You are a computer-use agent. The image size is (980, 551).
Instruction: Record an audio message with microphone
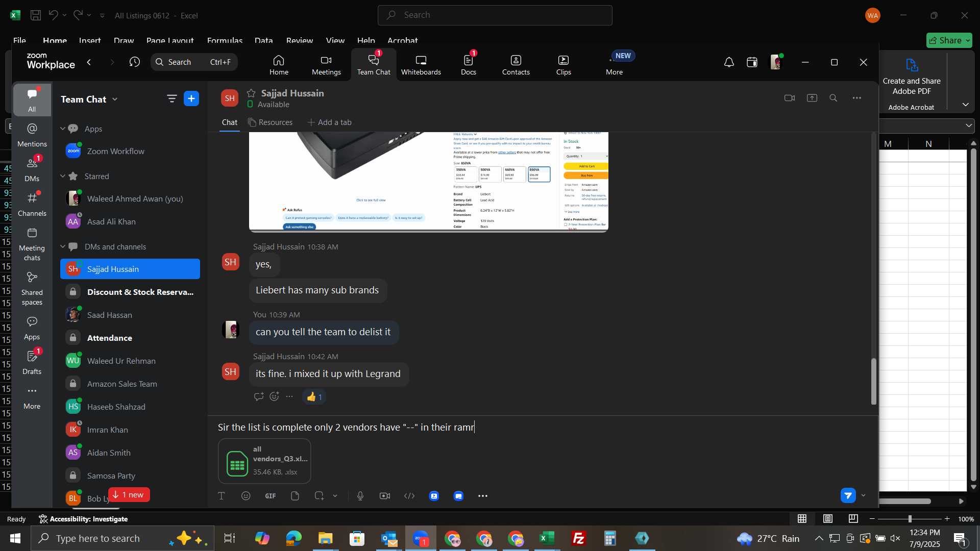tap(360, 496)
